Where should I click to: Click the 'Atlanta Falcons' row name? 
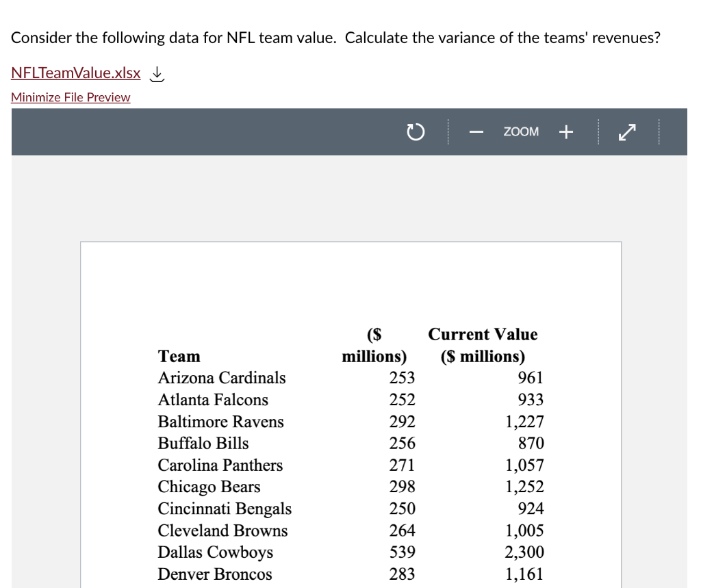[214, 400]
